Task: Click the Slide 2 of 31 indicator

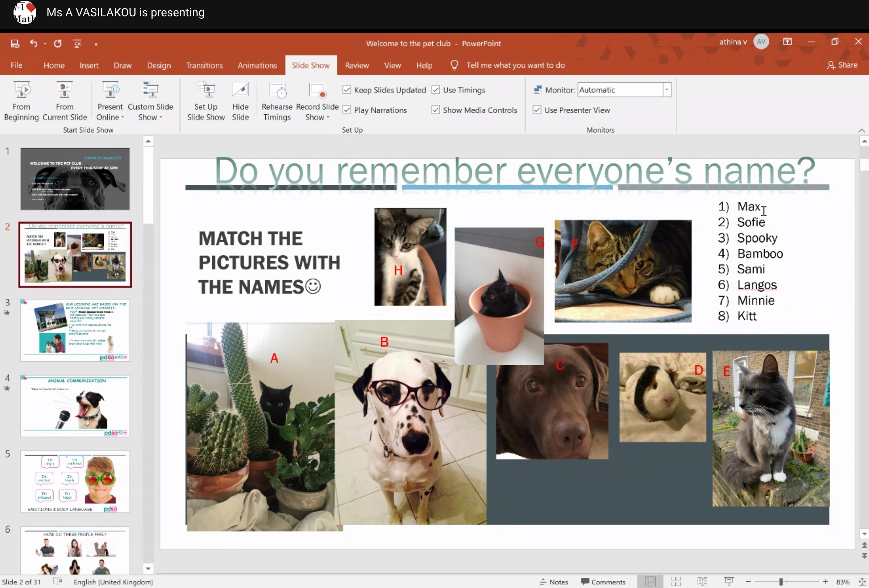Action: pyautogui.click(x=21, y=582)
